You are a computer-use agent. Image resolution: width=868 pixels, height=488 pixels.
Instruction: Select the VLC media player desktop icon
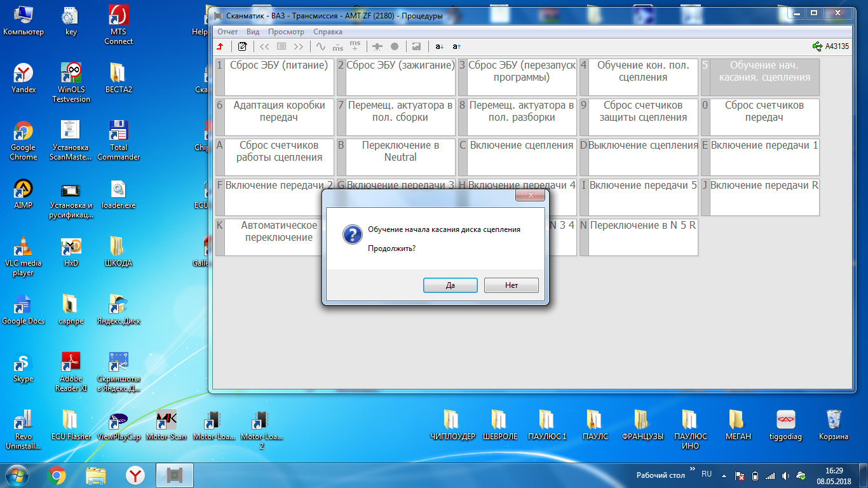point(24,256)
